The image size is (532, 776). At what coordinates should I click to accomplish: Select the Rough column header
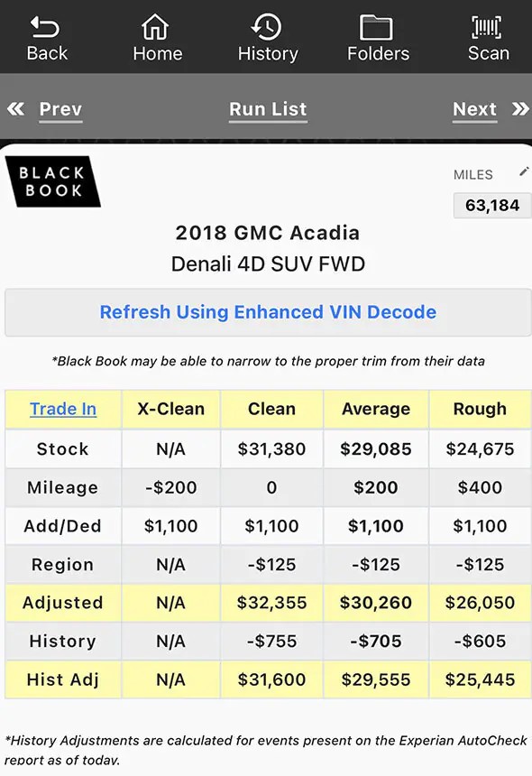(x=480, y=409)
